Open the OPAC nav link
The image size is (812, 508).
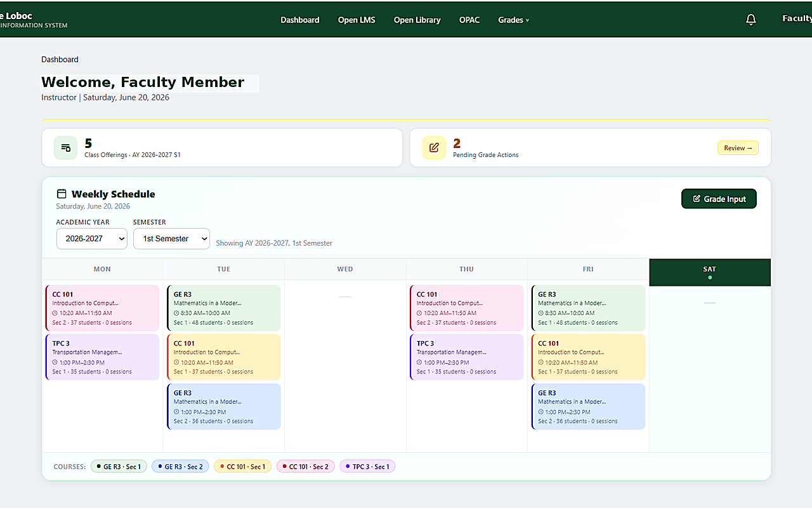[x=469, y=20]
